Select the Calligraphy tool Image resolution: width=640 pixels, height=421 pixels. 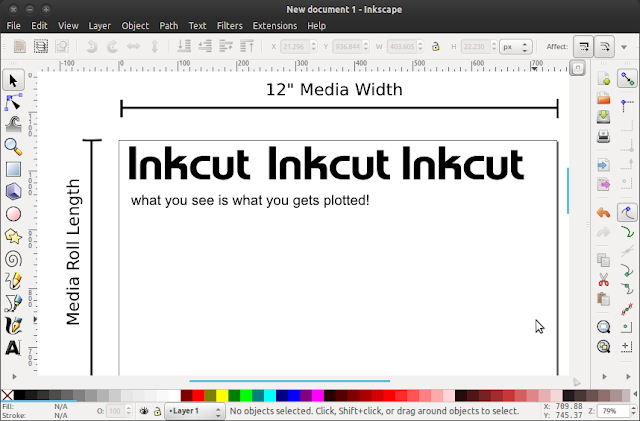pyautogui.click(x=13, y=325)
